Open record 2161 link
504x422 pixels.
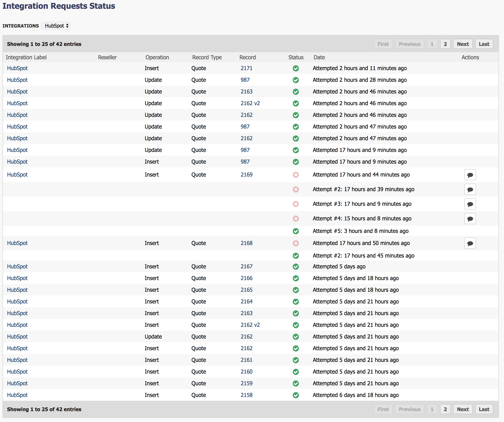click(247, 360)
